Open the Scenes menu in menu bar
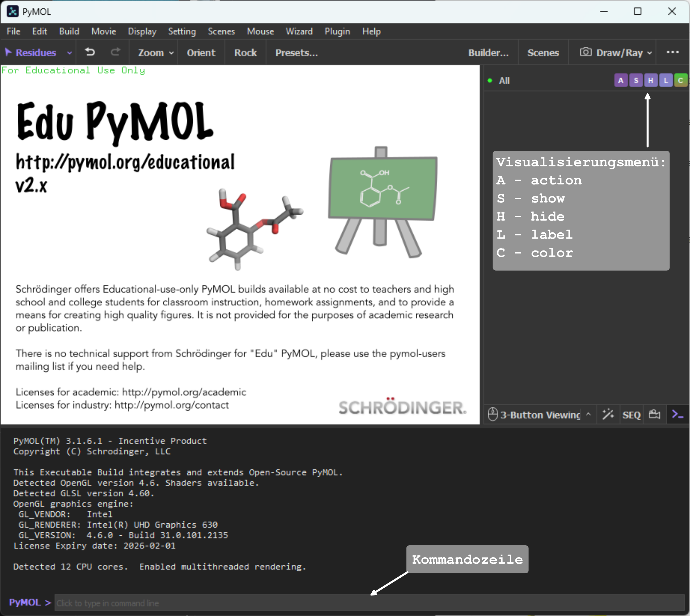Screen dimensions: 690x616 [221, 31]
